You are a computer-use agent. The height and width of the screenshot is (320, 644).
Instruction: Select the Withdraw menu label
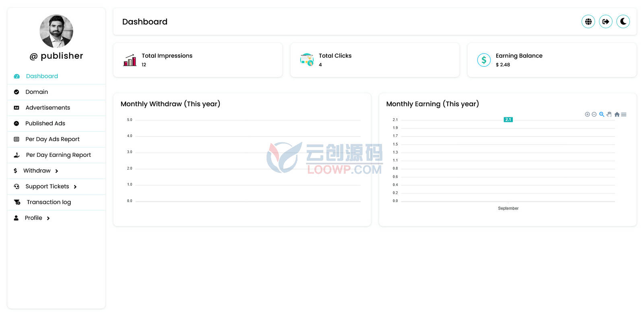pyautogui.click(x=37, y=171)
